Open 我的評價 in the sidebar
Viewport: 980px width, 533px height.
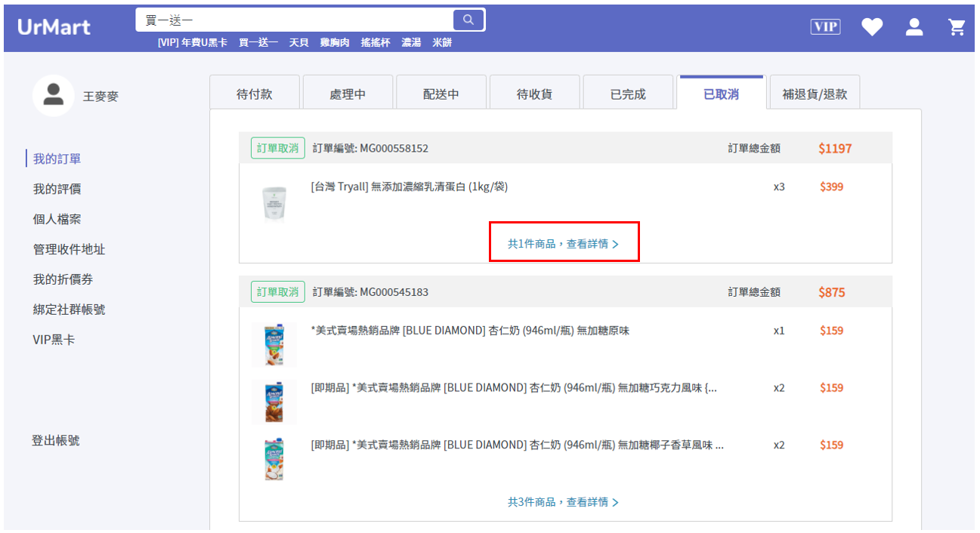(57, 189)
